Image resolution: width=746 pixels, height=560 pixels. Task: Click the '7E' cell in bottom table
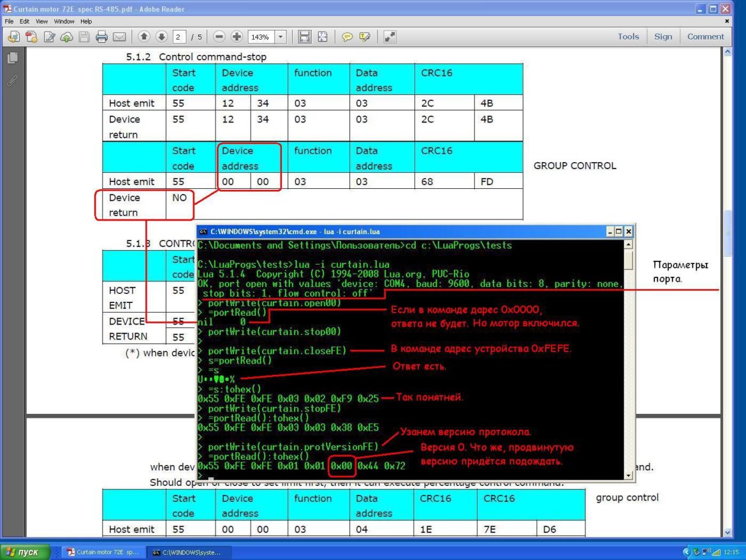click(x=507, y=529)
